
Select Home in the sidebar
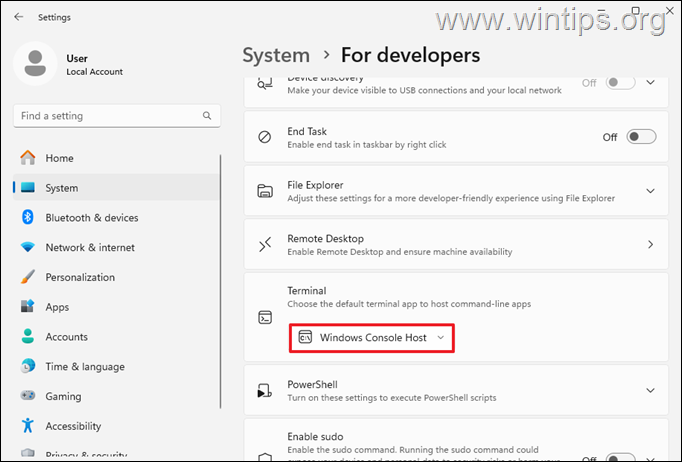[117, 158]
